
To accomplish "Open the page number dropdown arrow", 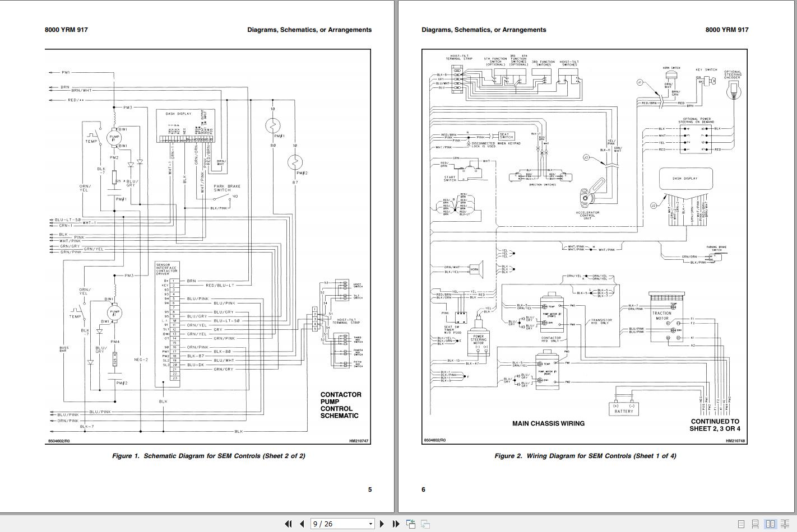I will (x=370, y=524).
